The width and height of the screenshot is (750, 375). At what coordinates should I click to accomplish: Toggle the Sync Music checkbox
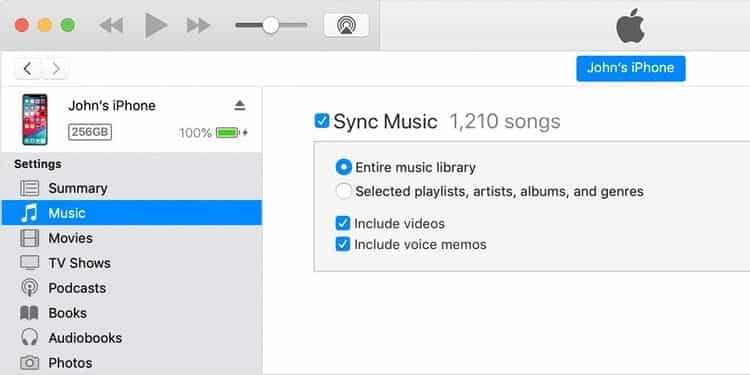(x=322, y=121)
